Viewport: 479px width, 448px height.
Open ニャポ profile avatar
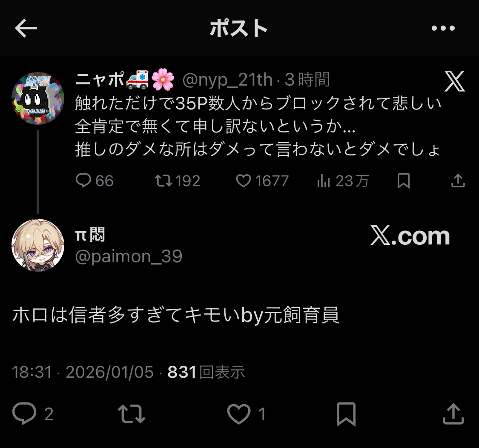(x=38, y=98)
